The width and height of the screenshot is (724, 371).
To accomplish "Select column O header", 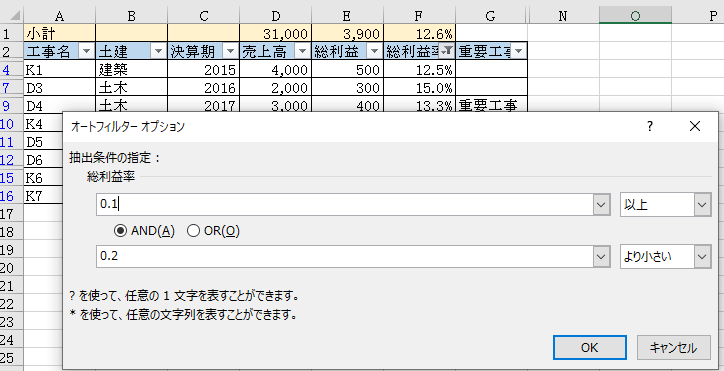I will click(635, 17).
